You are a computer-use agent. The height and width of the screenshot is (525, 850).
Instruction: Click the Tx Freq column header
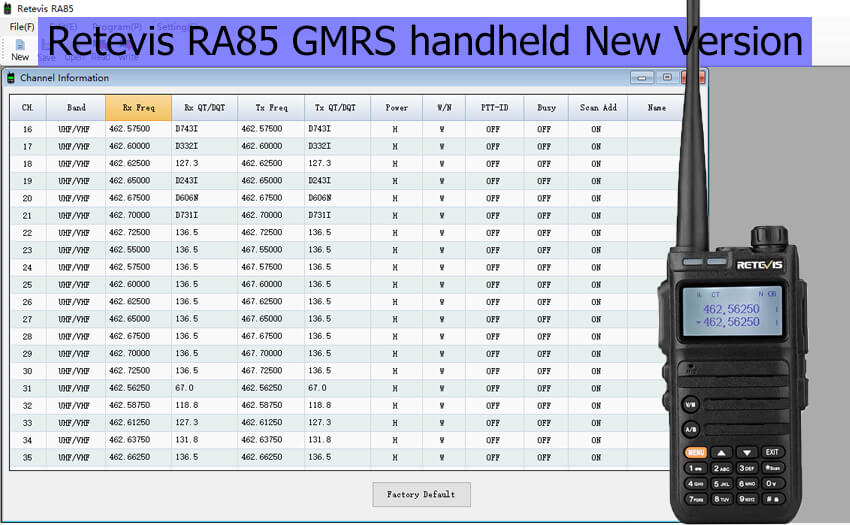click(x=271, y=108)
